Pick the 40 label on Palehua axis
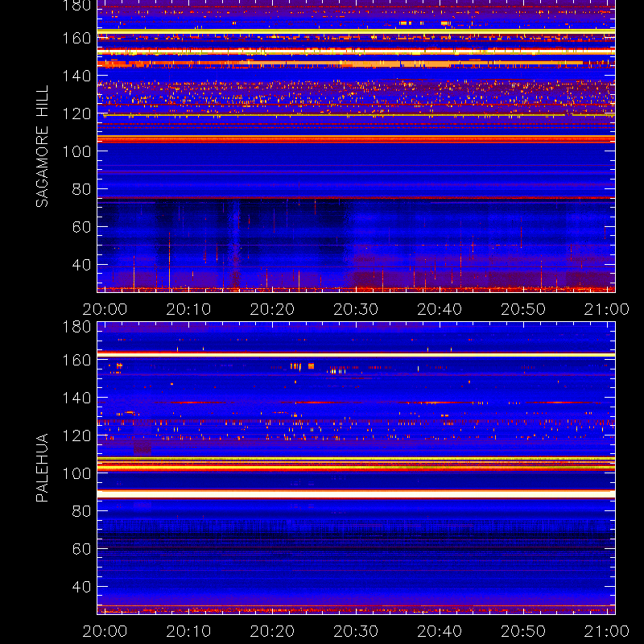This screenshot has width=644, height=644. click(x=81, y=587)
